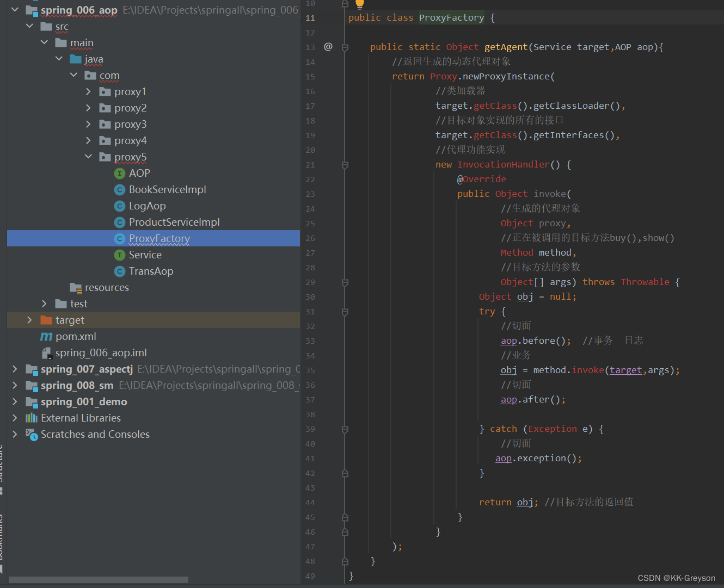Click the Scratches and Consoles icon
724x588 pixels.
click(x=32, y=434)
